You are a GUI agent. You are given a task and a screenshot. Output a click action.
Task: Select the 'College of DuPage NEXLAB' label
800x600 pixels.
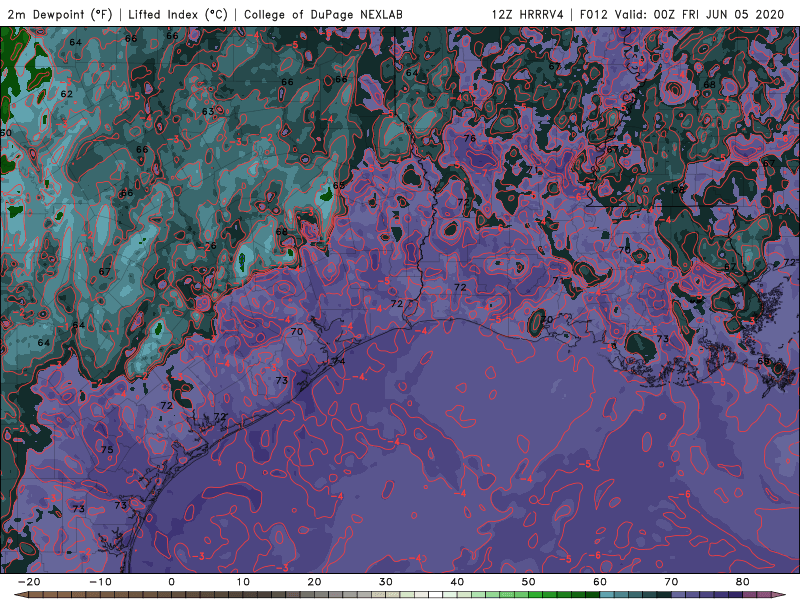[323, 14]
